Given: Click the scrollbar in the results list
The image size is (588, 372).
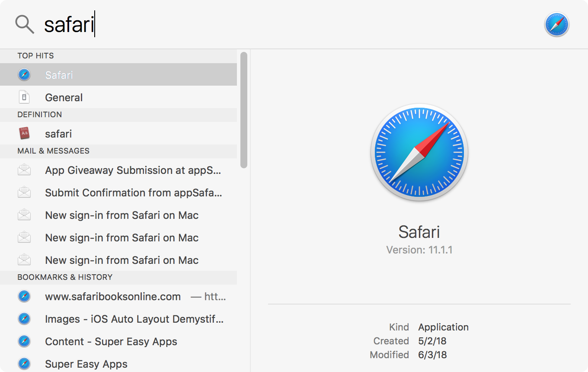Looking at the screenshot, I should 243,108.
